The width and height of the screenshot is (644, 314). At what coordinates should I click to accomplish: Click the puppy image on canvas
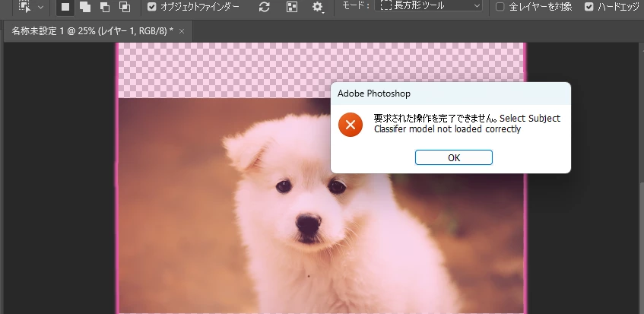[x=321, y=205]
